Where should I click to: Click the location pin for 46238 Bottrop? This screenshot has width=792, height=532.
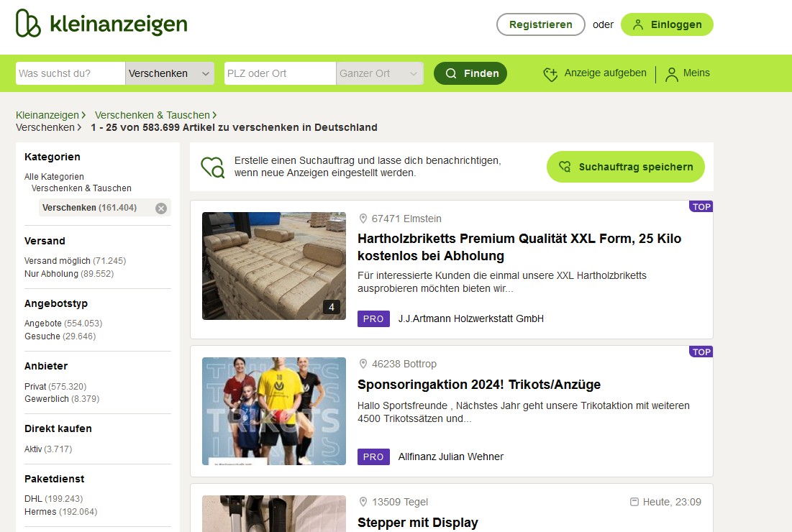[x=363, y=364]
